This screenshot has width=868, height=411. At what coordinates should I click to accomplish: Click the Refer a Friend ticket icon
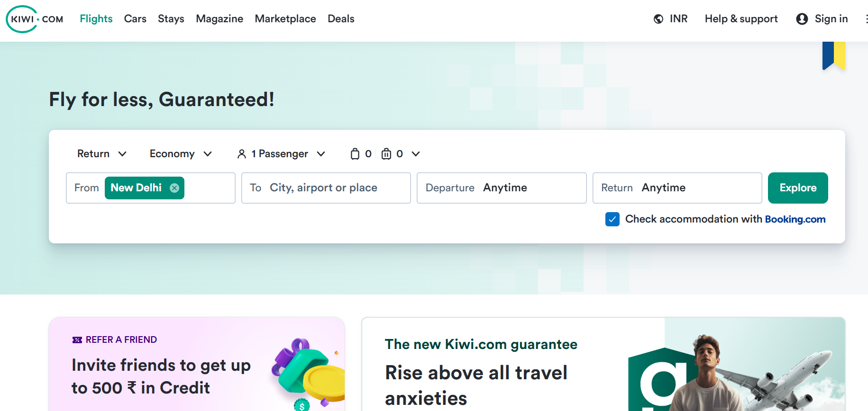tap(77, 340)
